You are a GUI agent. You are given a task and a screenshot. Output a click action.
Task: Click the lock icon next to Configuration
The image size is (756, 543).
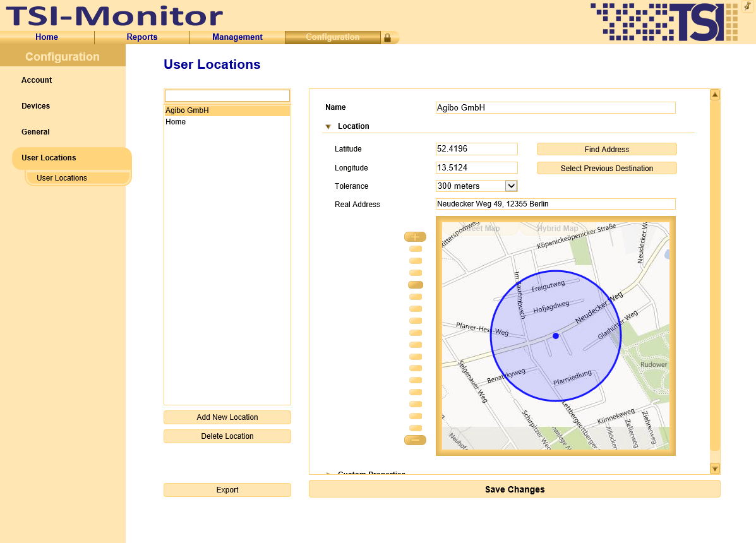pos(387,37)
